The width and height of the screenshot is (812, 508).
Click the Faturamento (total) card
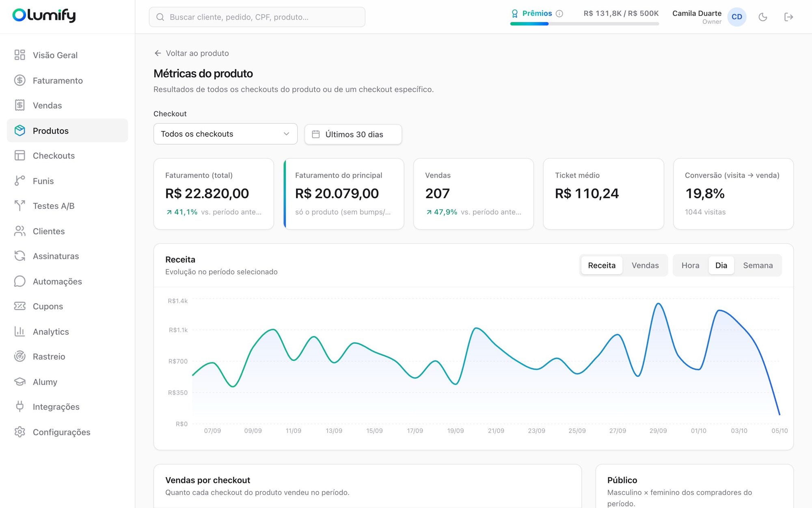[214, 194]
